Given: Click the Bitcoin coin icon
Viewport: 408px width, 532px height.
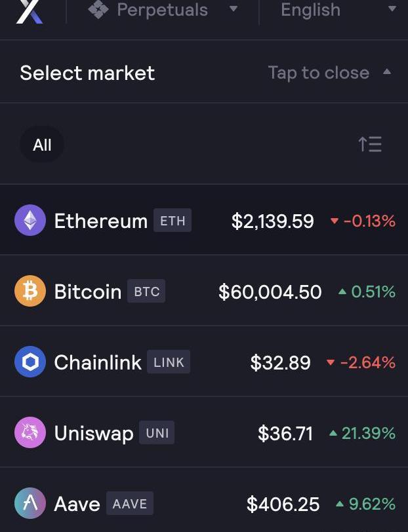Looking at the screenshot, I should click(30, 292).
